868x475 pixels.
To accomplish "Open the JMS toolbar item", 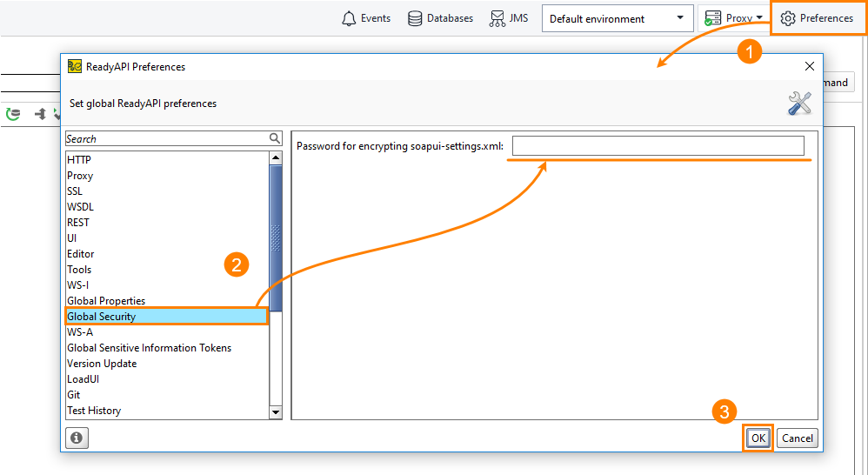I will pyautogui.click(x=509, y=18).
